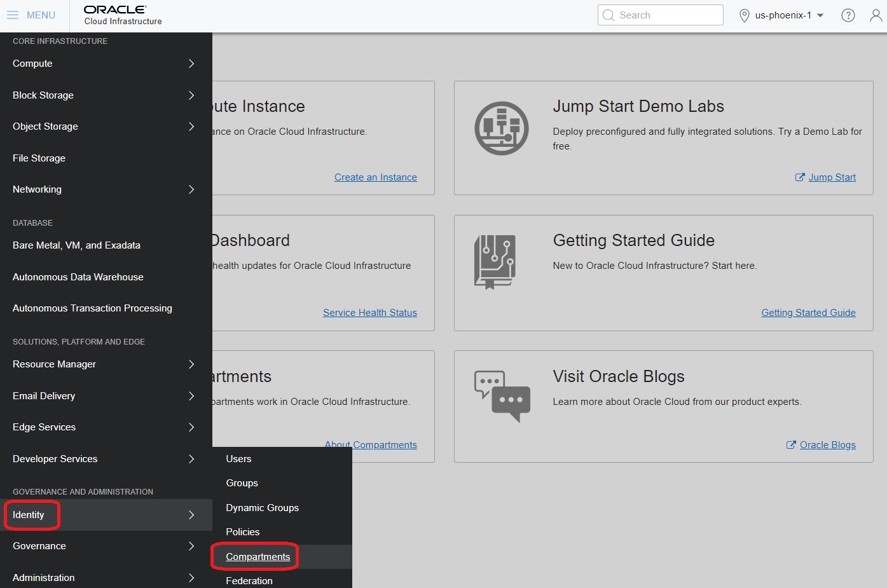
Task: Choose Compartments from the Identity submenu
Action: (258, 557)
